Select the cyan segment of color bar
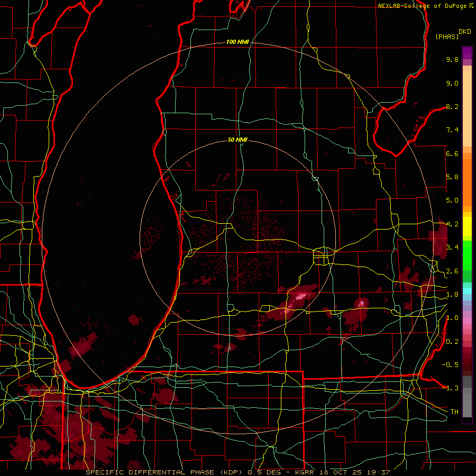The width and height of the screenshot is (476, 476). [467, 291]
